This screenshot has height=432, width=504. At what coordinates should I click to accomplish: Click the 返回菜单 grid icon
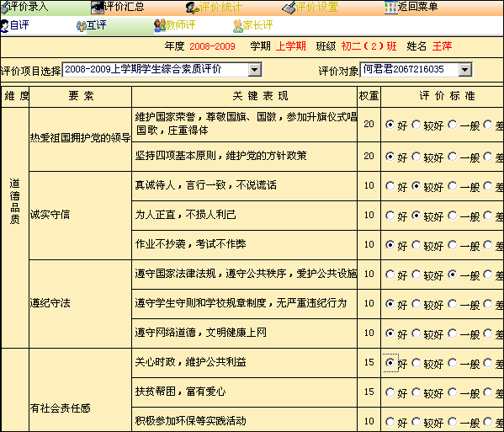coord(391,8)
